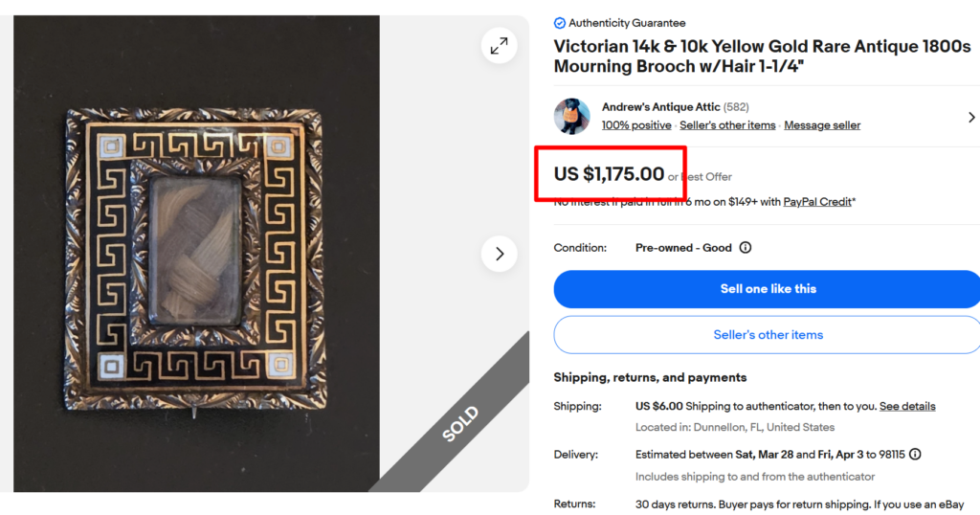
Task: Open Andrew's Antique Attic seller name
Action: tap(660, 107)
